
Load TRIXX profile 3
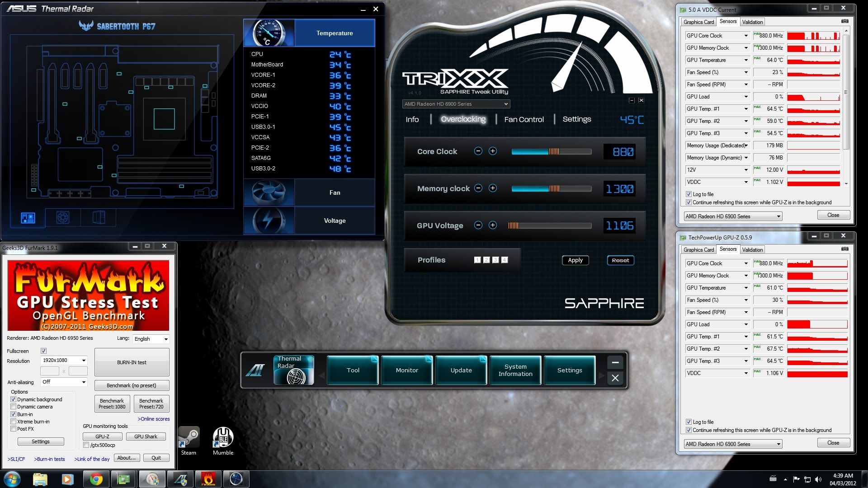(x=495, y=260)
